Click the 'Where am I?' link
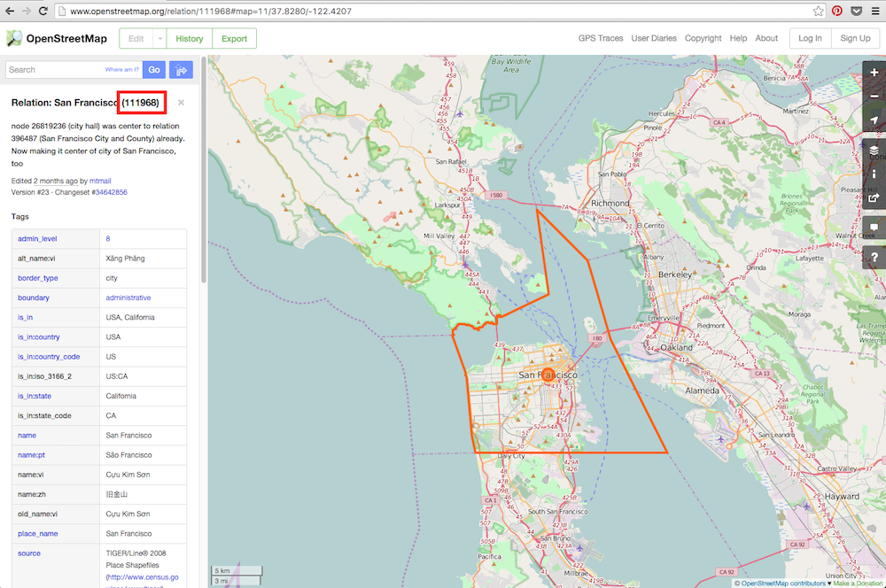Viewport: 886px width, 588px height. (x=121, y=69)
